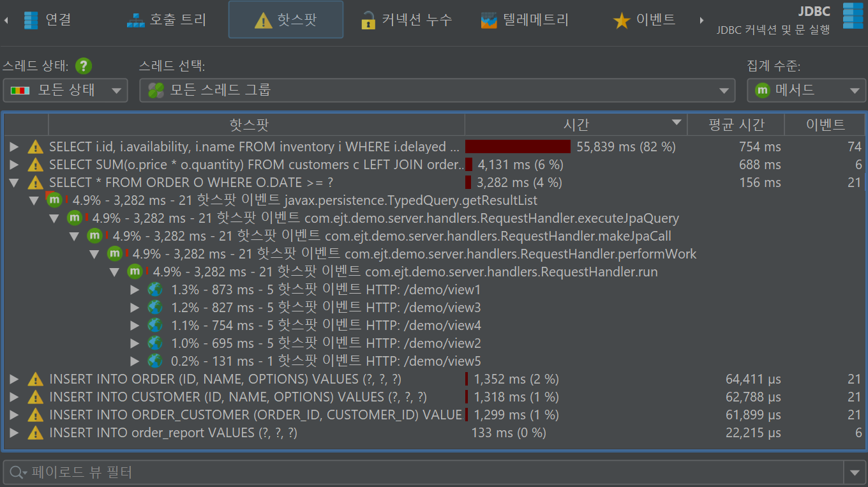
Task: Open the 모든 상태 thread status dropdown
Action: [x=65, y=91]
